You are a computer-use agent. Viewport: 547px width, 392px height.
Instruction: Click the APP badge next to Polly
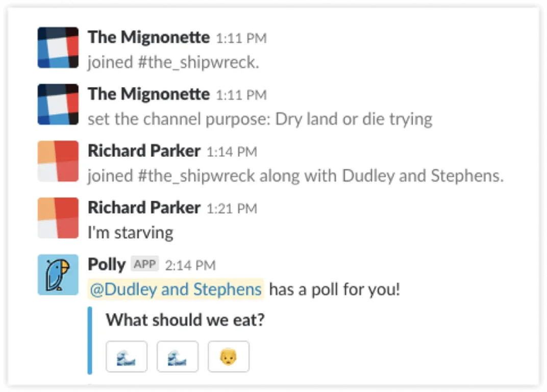pyautogui.click(x=144, y=264)
